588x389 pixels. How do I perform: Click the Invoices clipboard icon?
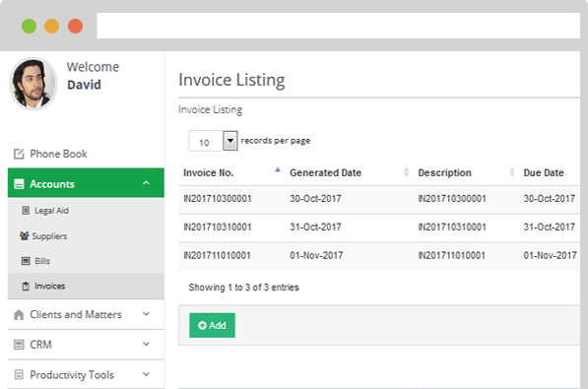coord(26,287)
